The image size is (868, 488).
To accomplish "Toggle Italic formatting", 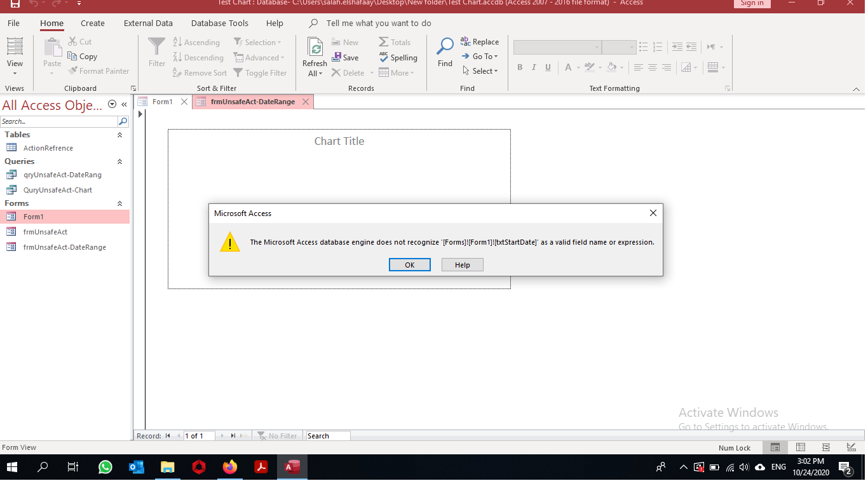I will coord(534,67).
